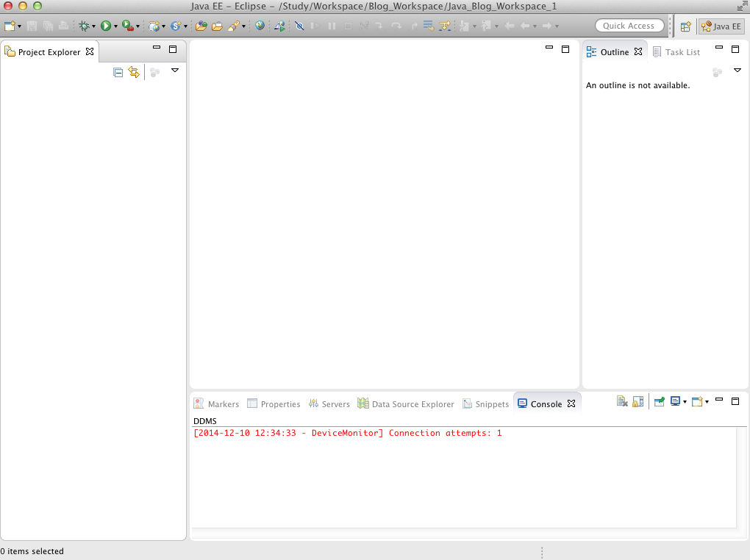Minimize the Project Explorer panel
This screenshot has height=560, width=750.
click(157, 47)
